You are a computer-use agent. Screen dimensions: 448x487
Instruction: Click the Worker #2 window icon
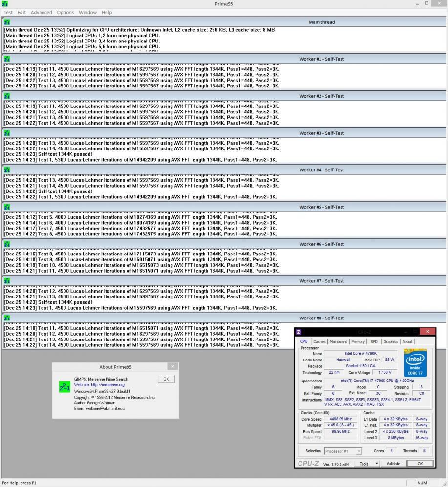tap(7, 96)
